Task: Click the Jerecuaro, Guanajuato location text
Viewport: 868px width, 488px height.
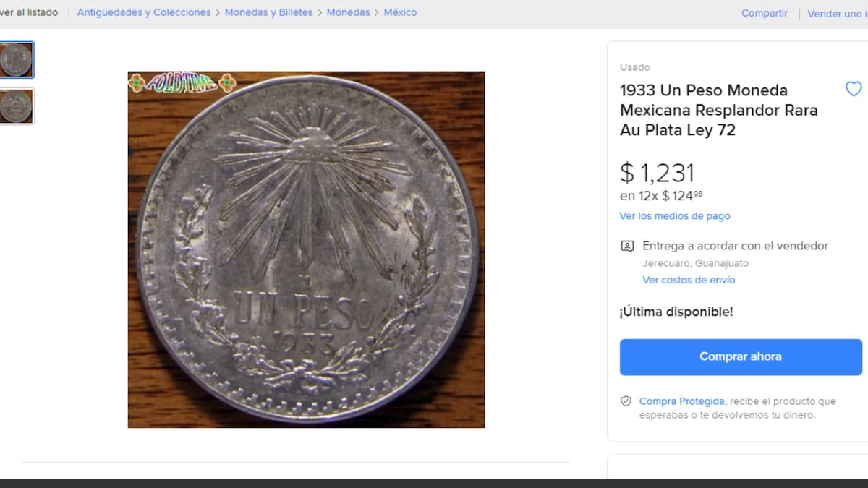Action: tap(695, 264)
